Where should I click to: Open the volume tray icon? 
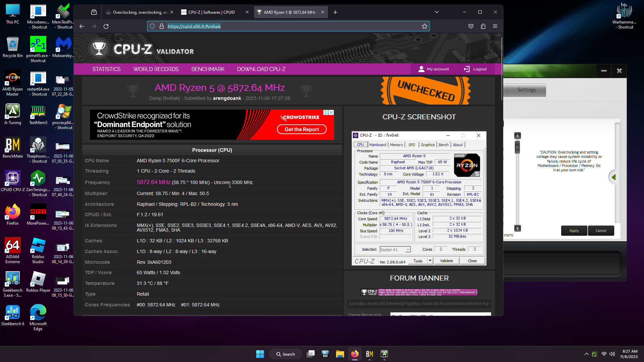coord(612,354)
